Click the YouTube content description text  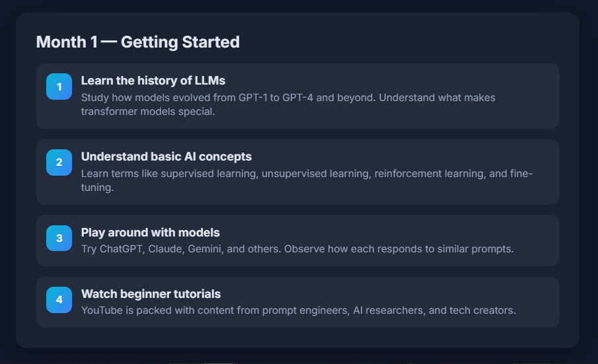click(298, 310)
